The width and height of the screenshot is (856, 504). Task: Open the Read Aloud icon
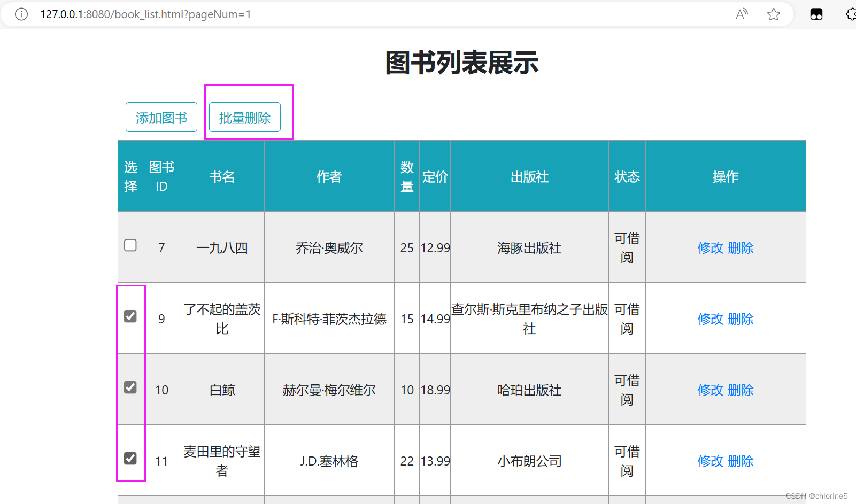point(742,14)
